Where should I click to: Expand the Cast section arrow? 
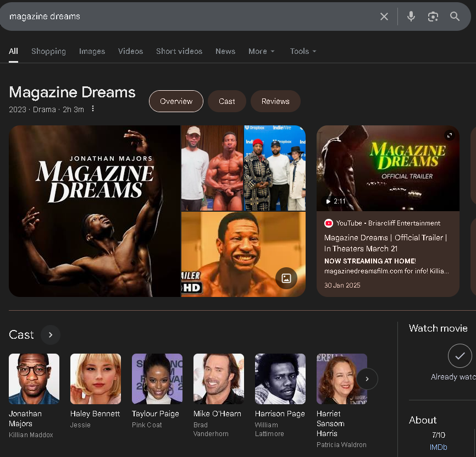point(51,334)
